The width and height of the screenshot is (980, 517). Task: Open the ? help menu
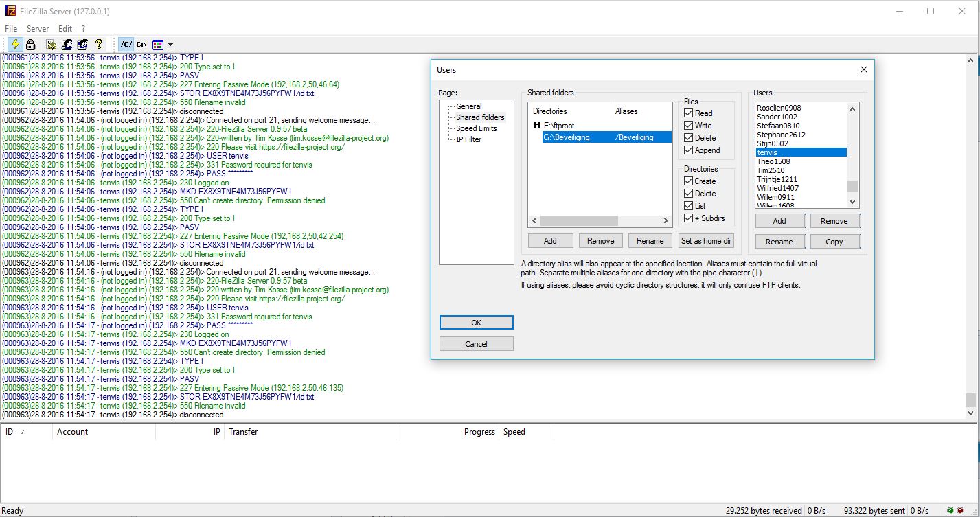[84, 29]
